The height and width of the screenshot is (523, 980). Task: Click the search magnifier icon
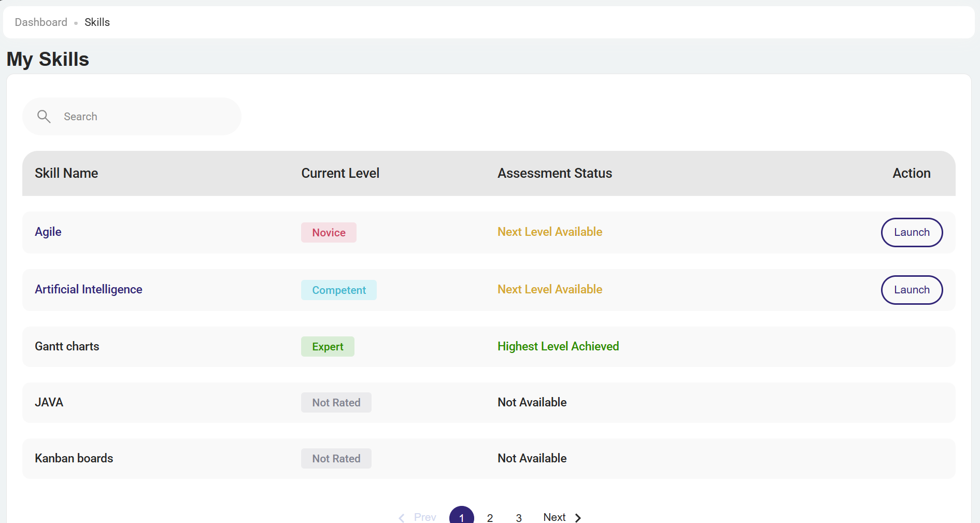click(x=44, y=117)
